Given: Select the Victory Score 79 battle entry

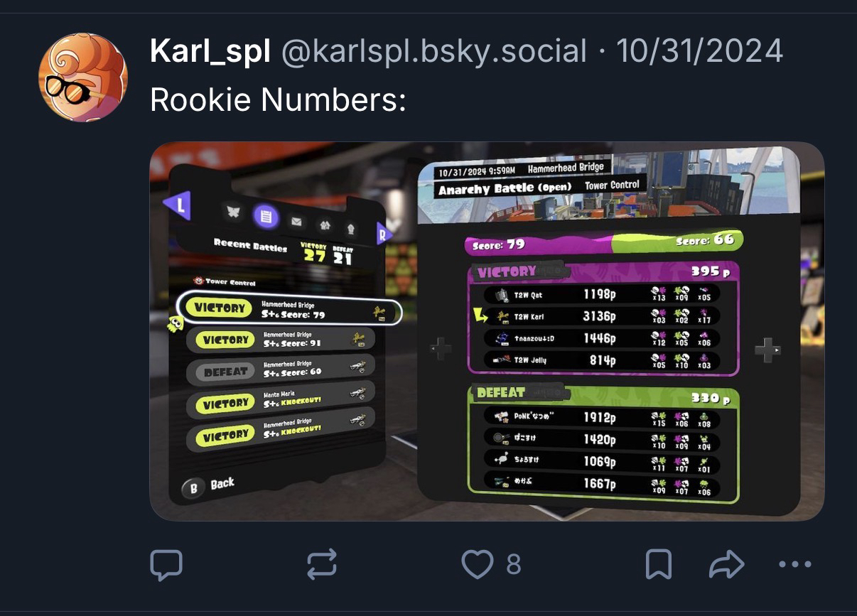Looking at the screenshot, I should (x=289, y=309).
